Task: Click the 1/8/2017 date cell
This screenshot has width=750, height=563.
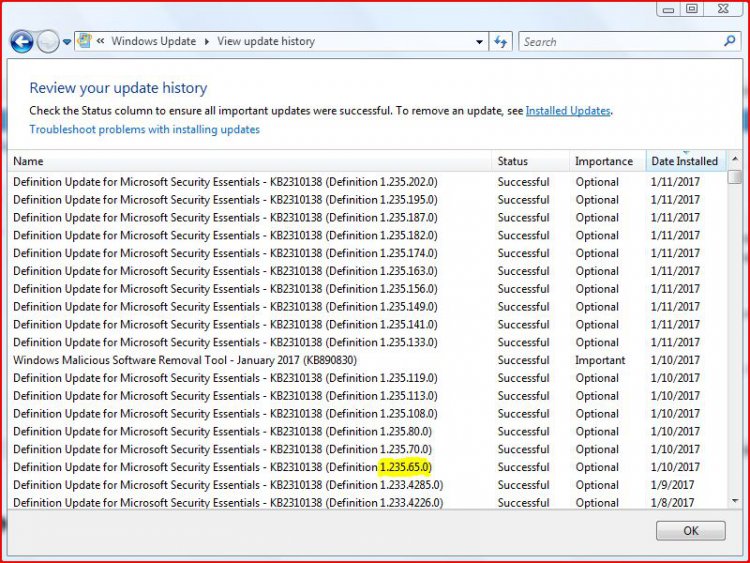Action: pos(672,503)
